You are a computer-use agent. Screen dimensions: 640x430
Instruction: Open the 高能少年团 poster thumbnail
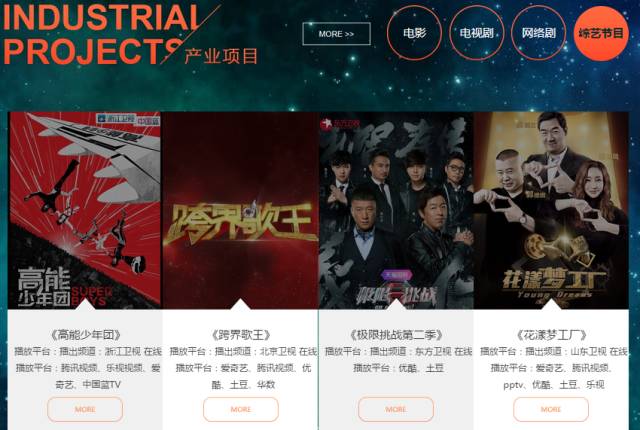click(84, 210)
